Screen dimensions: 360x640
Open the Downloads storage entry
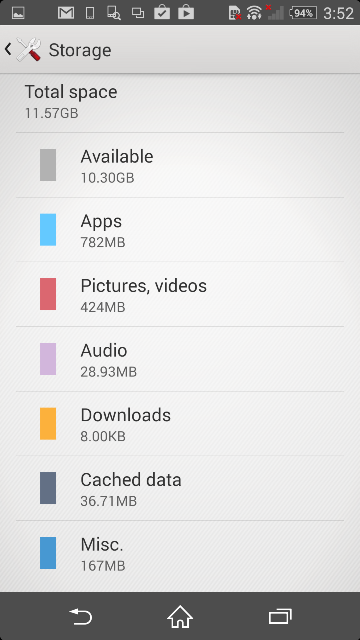(180, 424)
